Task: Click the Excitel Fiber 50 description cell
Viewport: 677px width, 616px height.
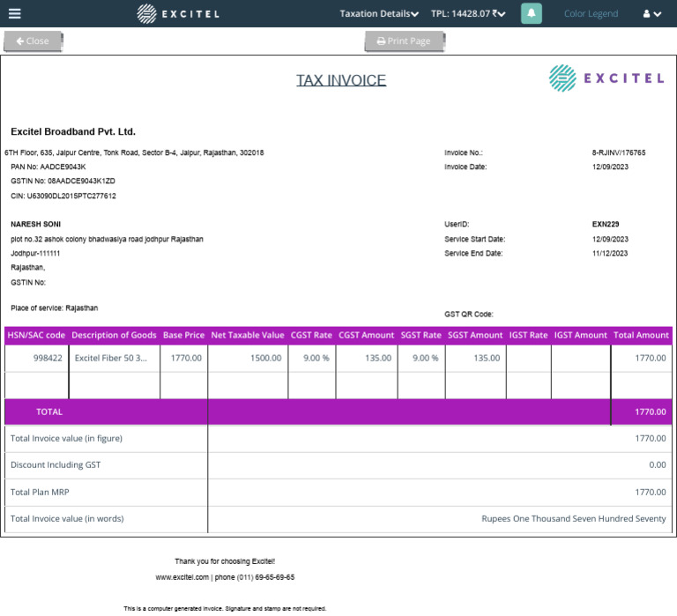Action: 111,358
